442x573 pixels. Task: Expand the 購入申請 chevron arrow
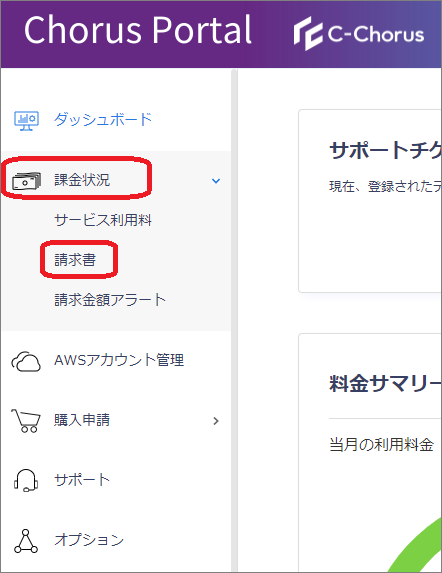(x=216, y=421)
